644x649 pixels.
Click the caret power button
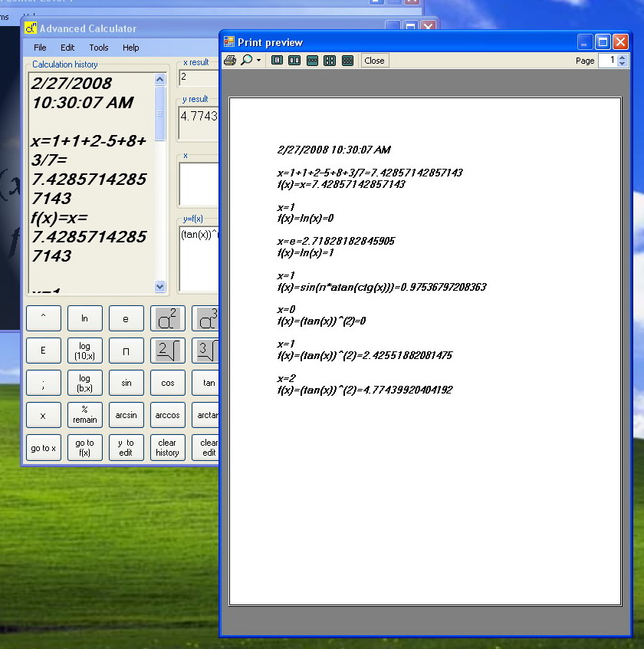[44, 318]
